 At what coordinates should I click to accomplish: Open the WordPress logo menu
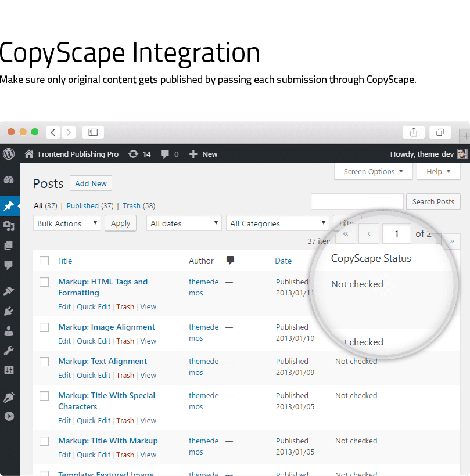[x=9, y=154]
